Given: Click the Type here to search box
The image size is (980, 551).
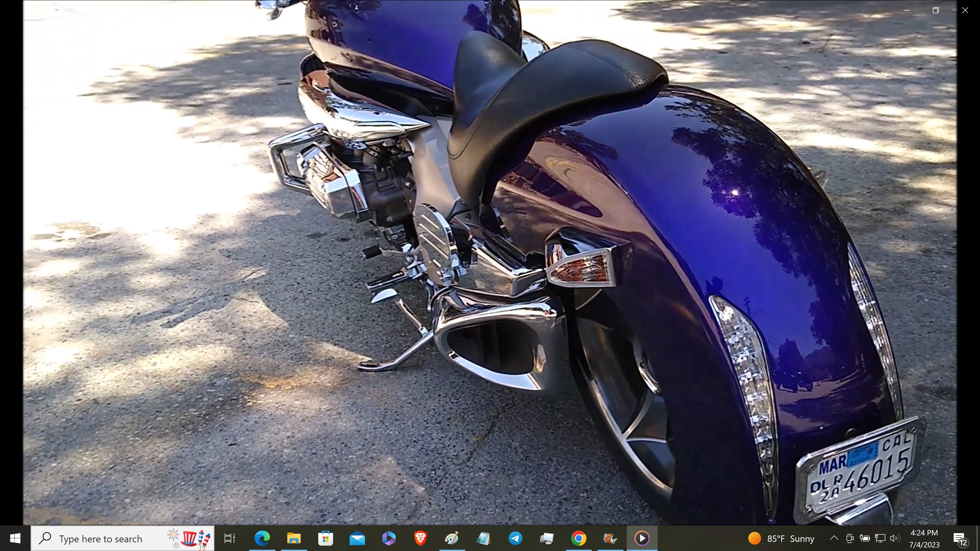Looking at the screenshot, I should (x=101, y=539).
